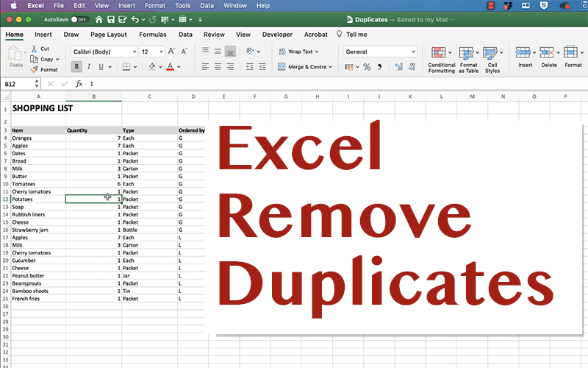Toggle Bold formatting button
The height and width of the screenshot is (368, 588).
coord(76,66)
